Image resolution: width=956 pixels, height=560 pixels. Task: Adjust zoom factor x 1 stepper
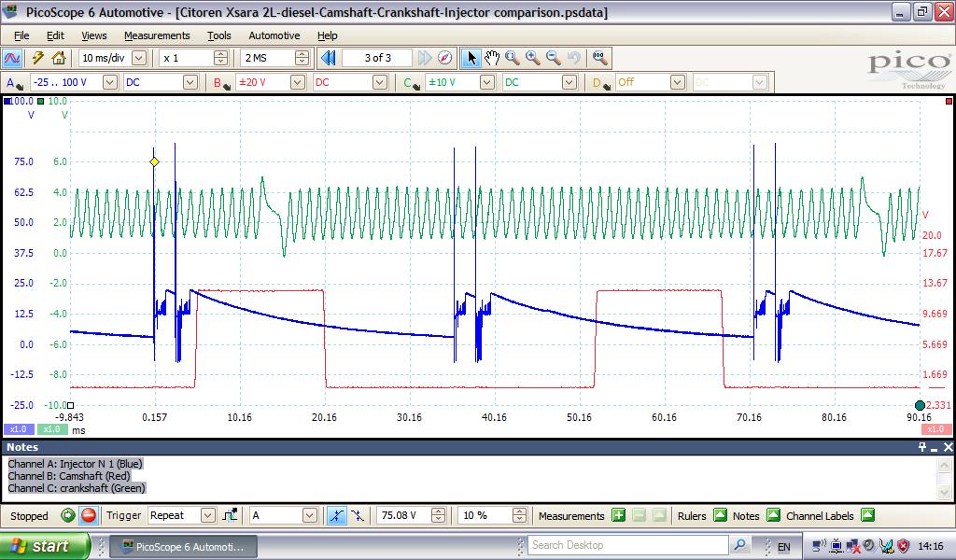pyautogui.click(x=220, y=58)
